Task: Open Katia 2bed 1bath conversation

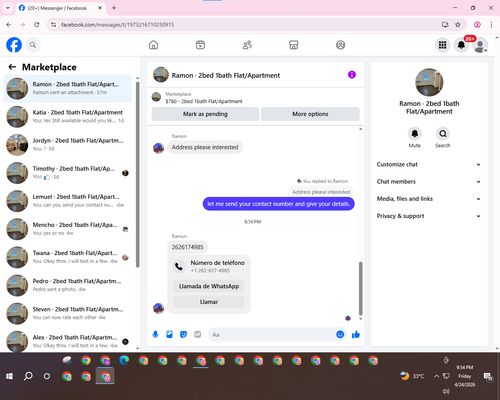Action: click(67, 117)
